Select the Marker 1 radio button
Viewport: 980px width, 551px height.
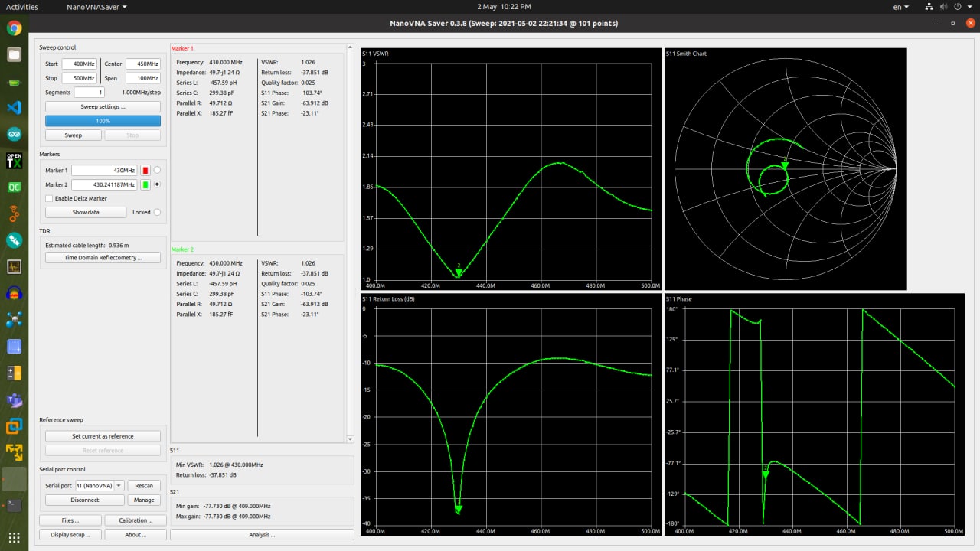(x=157, y=170)
